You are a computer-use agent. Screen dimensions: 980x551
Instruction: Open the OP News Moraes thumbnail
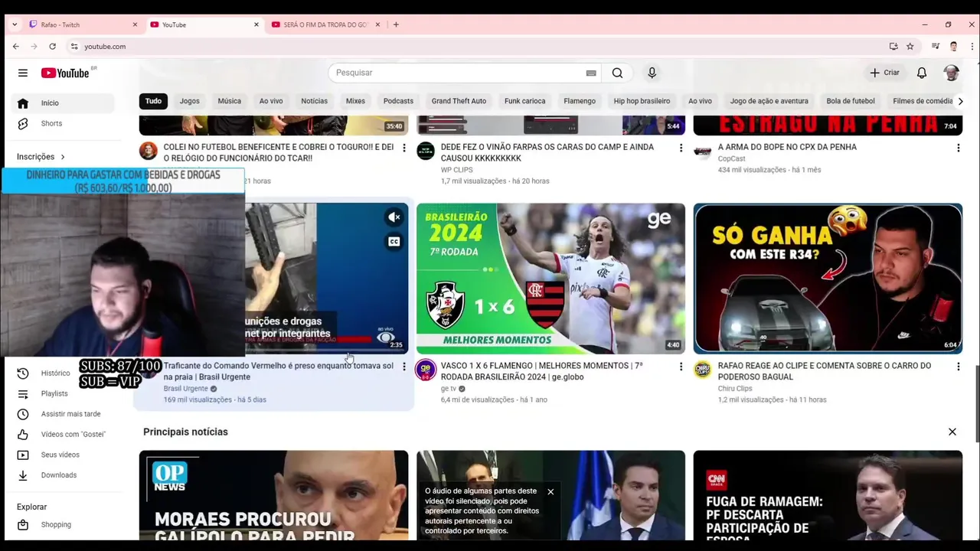click(x=273, y=495)
